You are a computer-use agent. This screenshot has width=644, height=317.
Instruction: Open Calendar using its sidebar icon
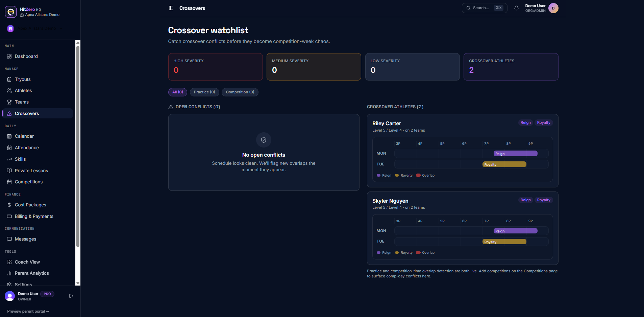9,136
